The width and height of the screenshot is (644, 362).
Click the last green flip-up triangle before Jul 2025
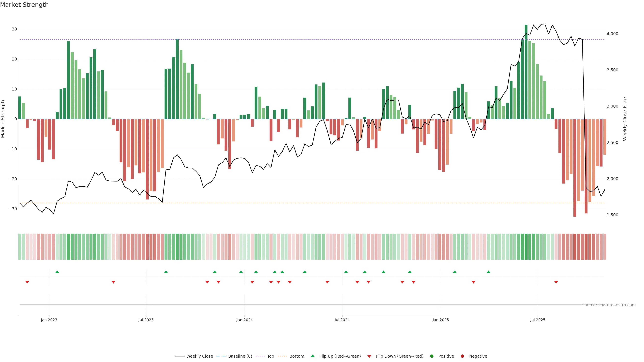pyautogui.click(x=489, y=272)
